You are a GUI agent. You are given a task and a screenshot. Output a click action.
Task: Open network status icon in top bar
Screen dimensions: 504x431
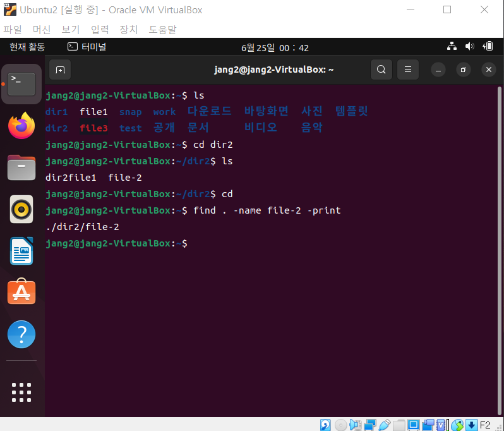point(452,46)
